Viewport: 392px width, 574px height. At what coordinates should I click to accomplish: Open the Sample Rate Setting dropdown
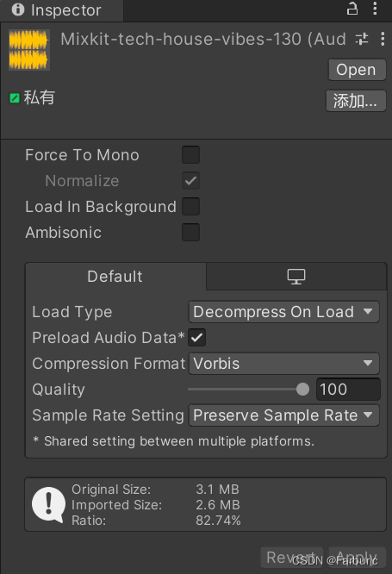point(283,415)
